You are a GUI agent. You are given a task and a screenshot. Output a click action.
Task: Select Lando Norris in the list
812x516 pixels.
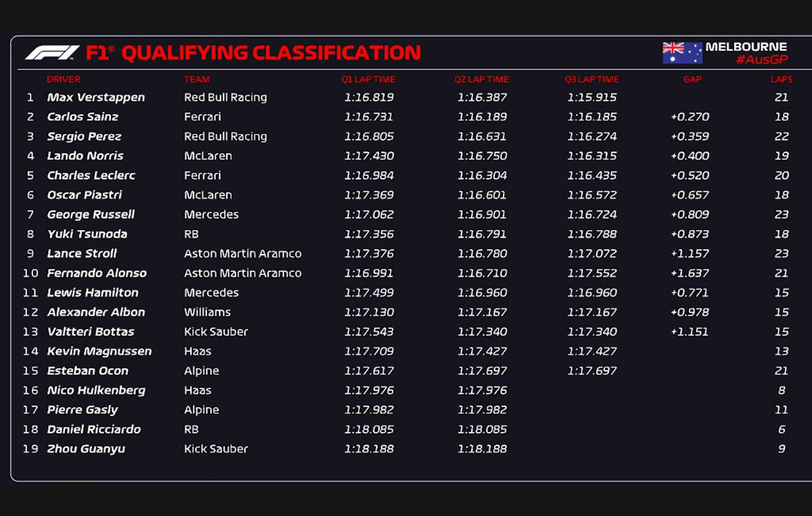(85, 156)
